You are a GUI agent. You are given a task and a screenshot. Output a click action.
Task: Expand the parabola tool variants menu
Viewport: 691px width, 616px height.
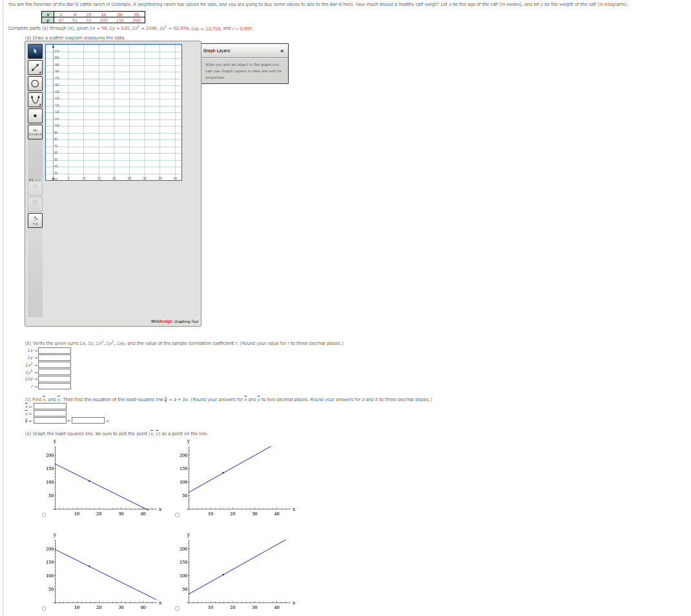click(x=40, y=105)
